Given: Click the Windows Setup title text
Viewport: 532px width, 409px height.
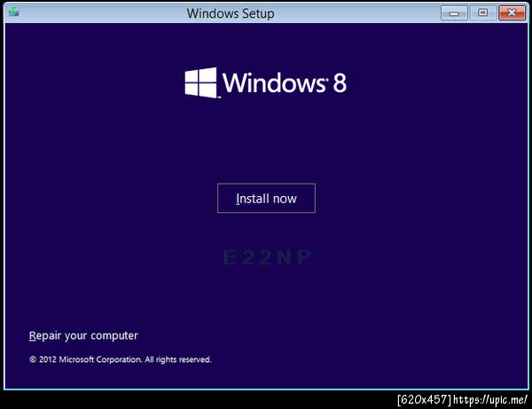Looking at the screenshot, I should [231, 13].
